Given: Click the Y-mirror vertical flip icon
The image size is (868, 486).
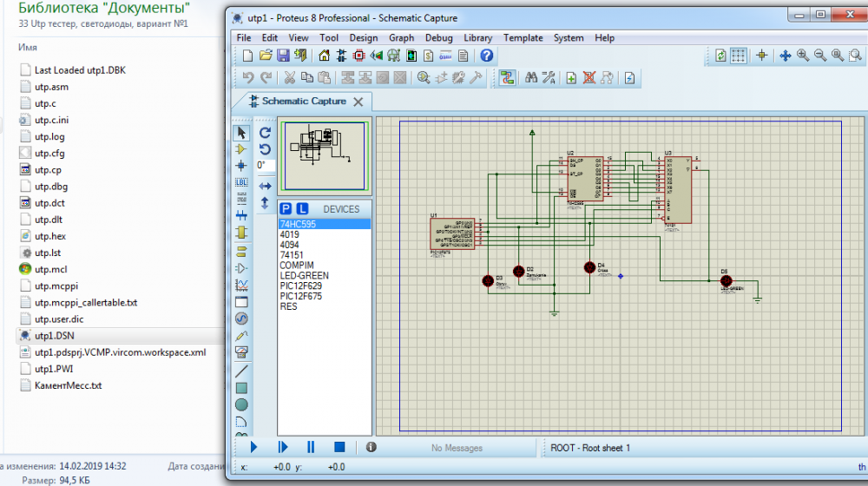Looking at the screenshot, I should click(265, 203).
